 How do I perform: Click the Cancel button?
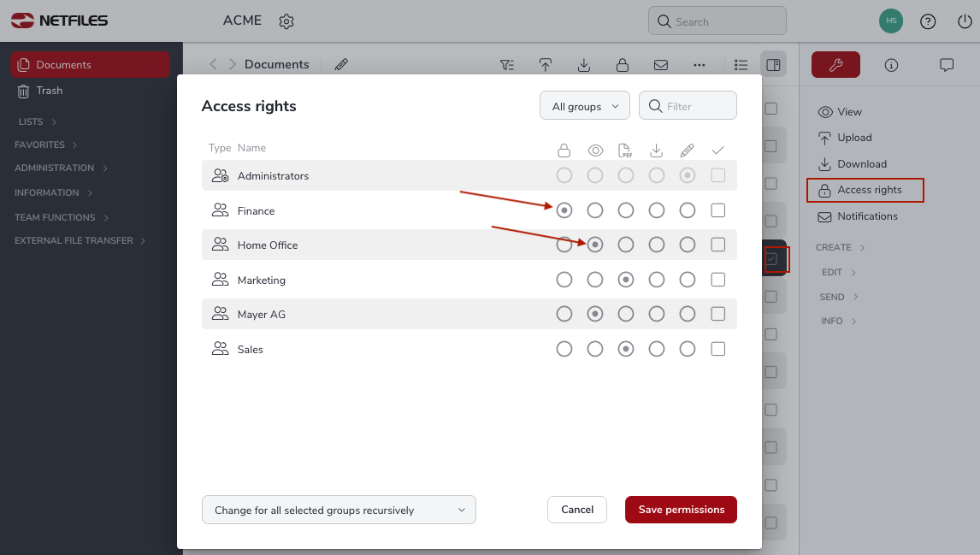coord(577,510)
